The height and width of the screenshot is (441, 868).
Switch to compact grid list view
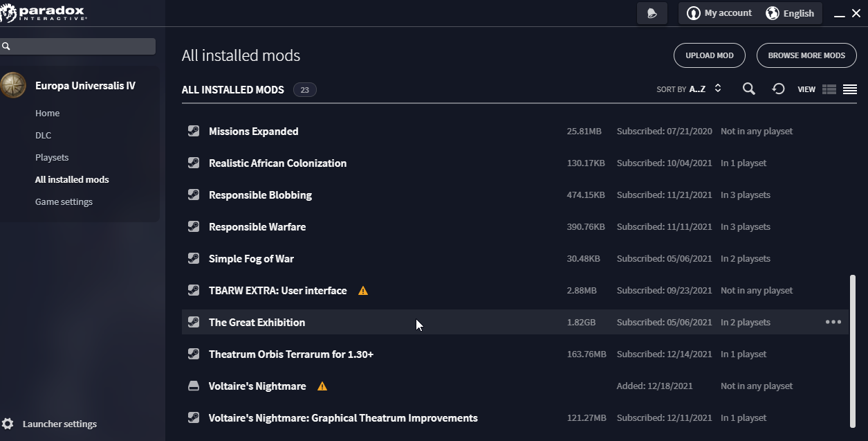tap(829, 89)
